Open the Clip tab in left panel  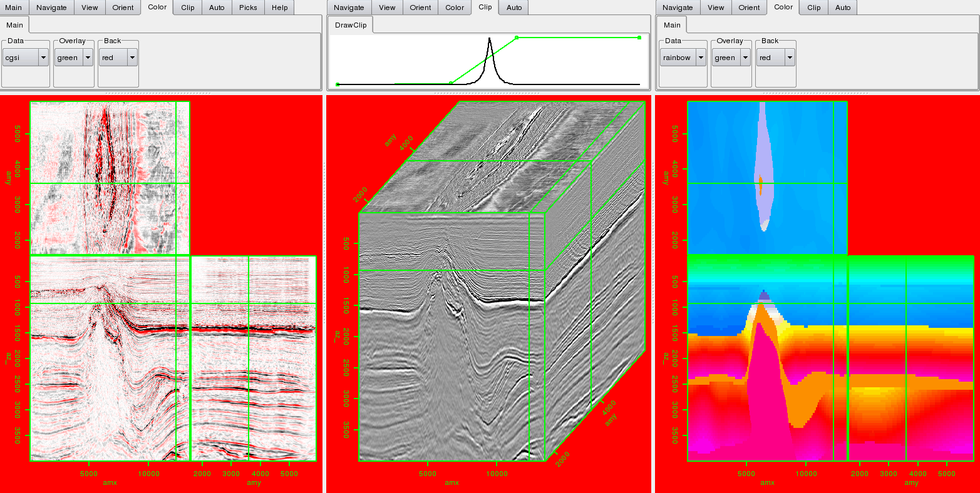pos(187,8)
